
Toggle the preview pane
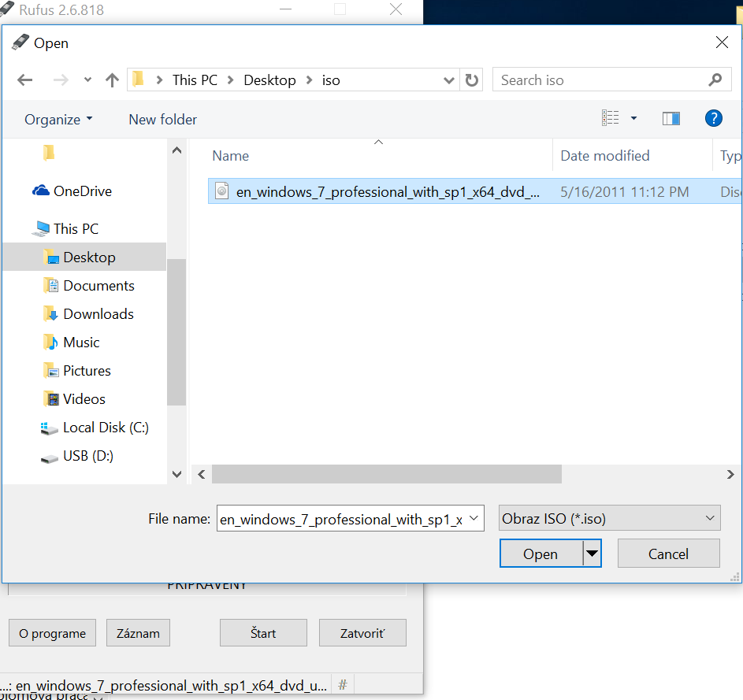[x=671, y=118]
